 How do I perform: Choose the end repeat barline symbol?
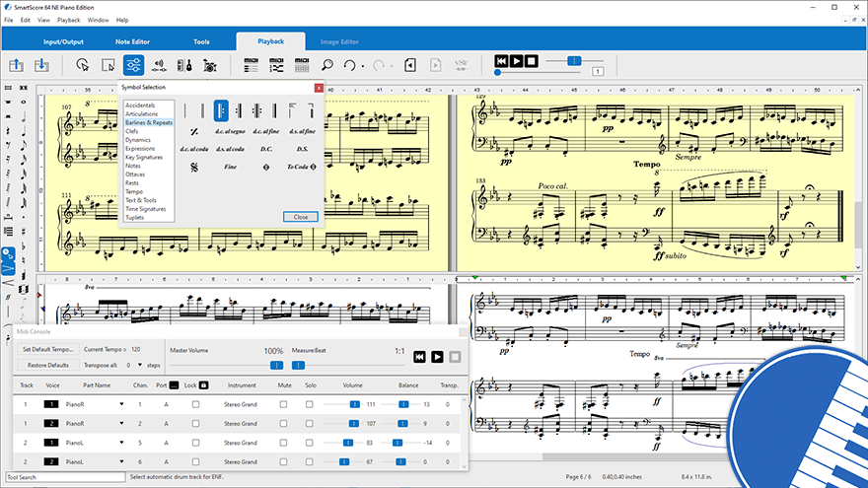[239, 110]
